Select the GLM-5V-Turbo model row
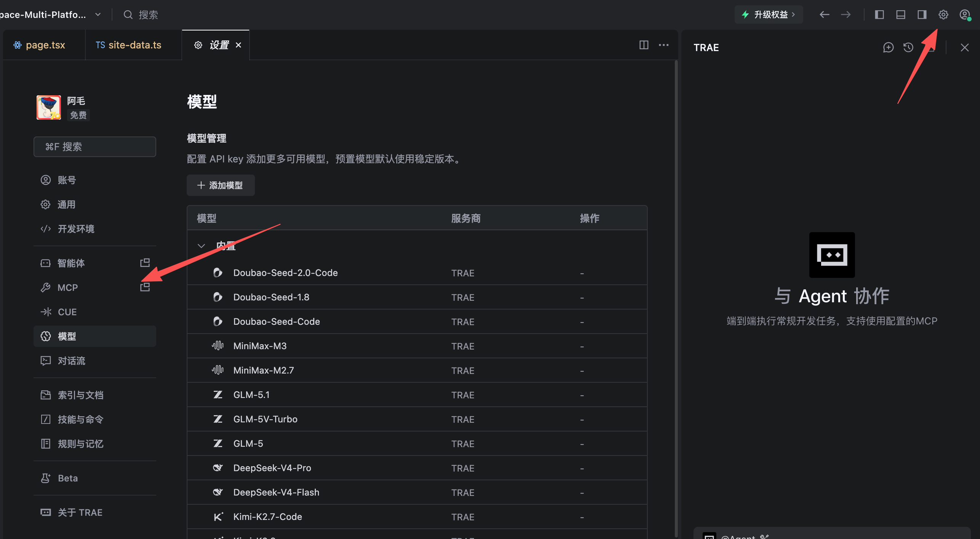This screenshot has height=539, width=980. click(417, 419)
